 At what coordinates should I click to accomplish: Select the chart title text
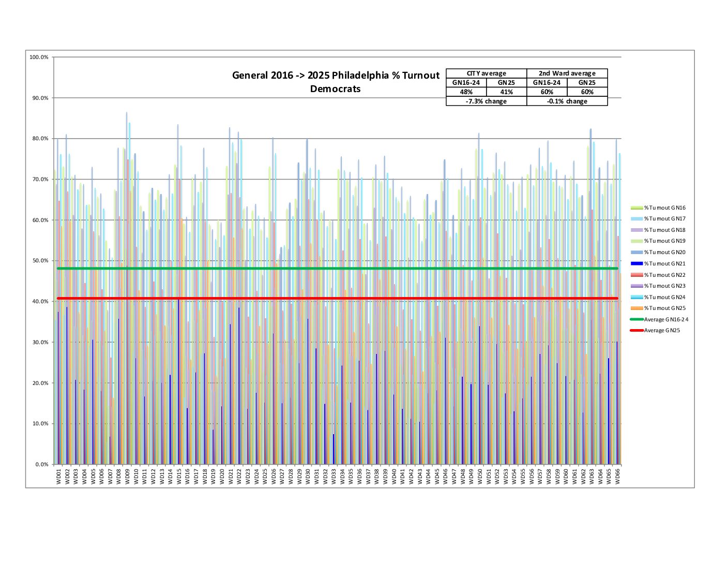click(336, 82)
